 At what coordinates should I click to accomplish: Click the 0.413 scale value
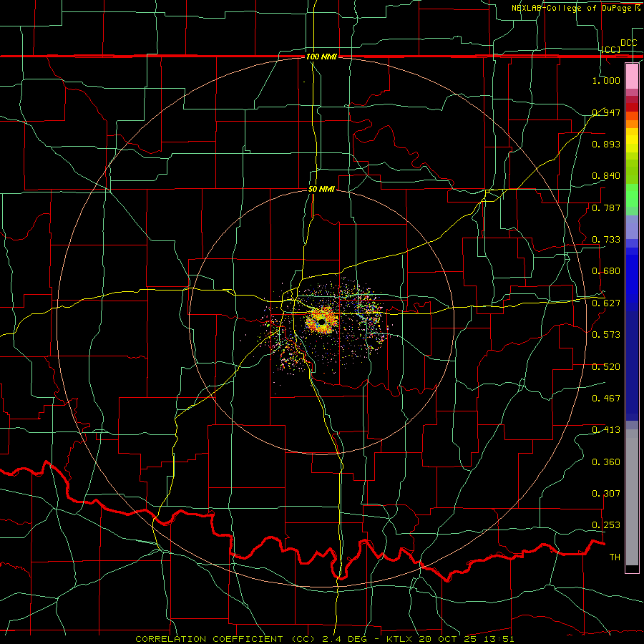pyautogui.click(x=606, y=430)
